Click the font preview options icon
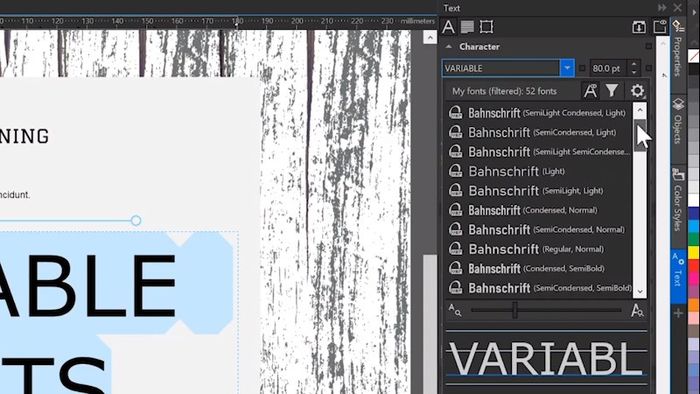 pyautogui.click(x=591, y=91)
